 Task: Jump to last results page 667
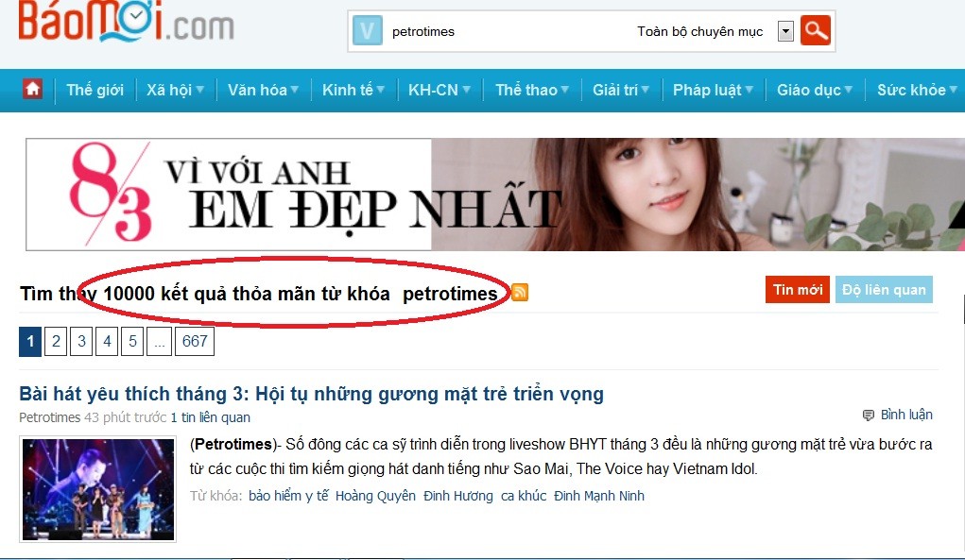195,341
